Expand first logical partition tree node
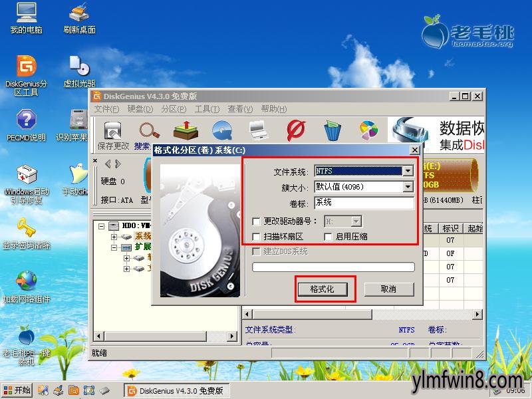The image size is (532, 399). [x=126, y=258]
